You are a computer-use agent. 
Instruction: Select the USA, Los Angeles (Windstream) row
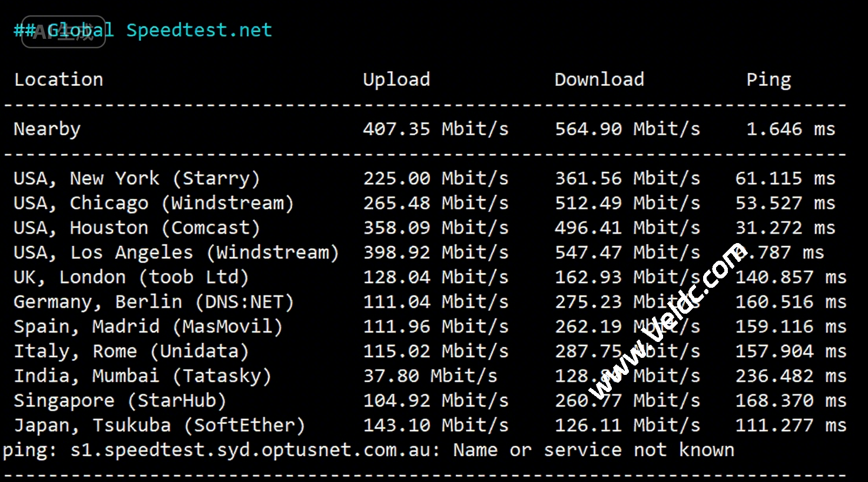click(176, 252)
